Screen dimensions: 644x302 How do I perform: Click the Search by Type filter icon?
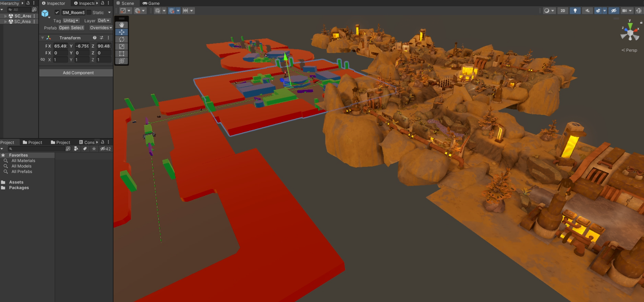[x=76, y=149]
